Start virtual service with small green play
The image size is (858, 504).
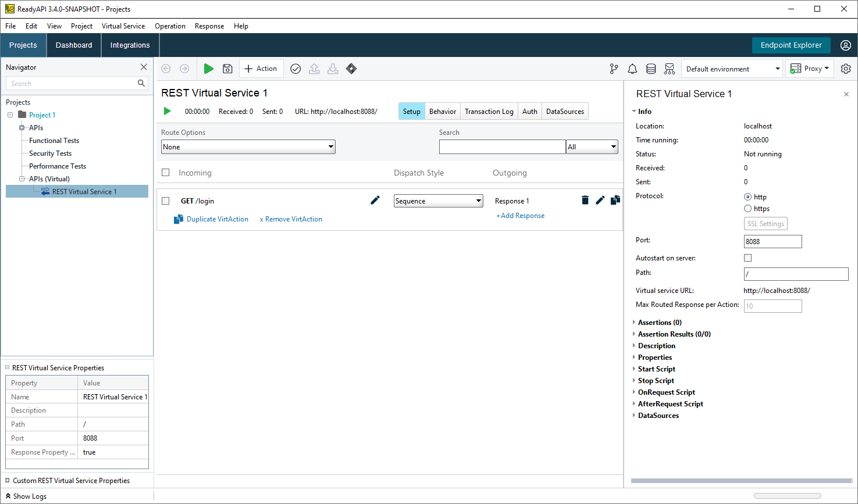coord(168,111)
